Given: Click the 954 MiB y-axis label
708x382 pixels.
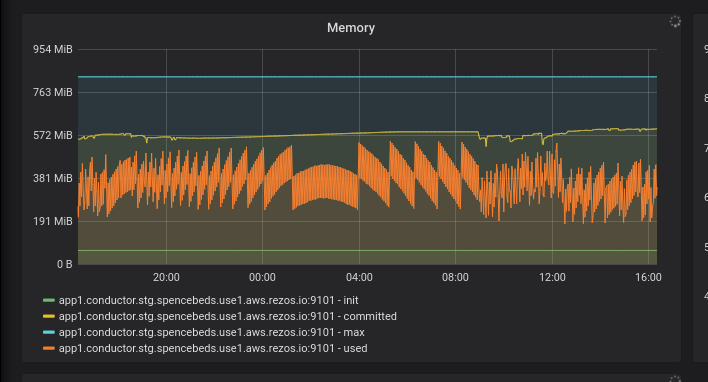Looking at the screenshot, I should click(52, 49).
